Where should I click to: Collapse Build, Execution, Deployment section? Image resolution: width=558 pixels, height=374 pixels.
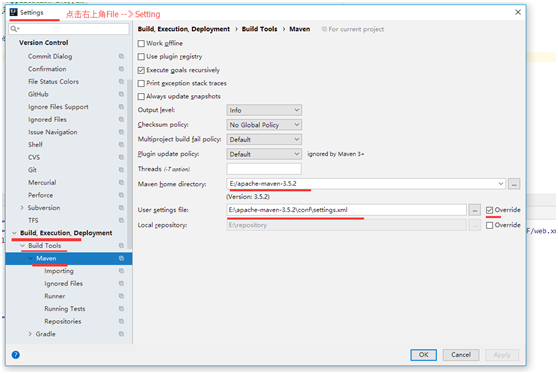coord(14,233)
